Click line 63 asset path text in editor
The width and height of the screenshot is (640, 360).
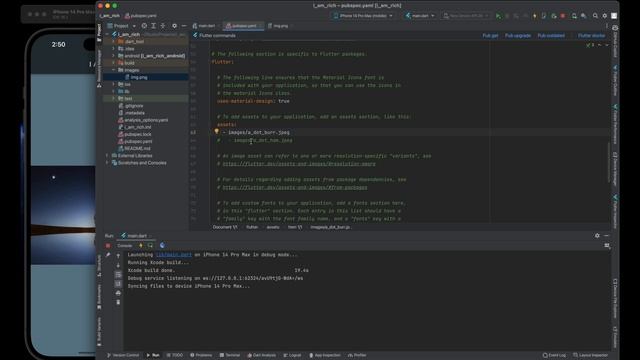[259, 132]
